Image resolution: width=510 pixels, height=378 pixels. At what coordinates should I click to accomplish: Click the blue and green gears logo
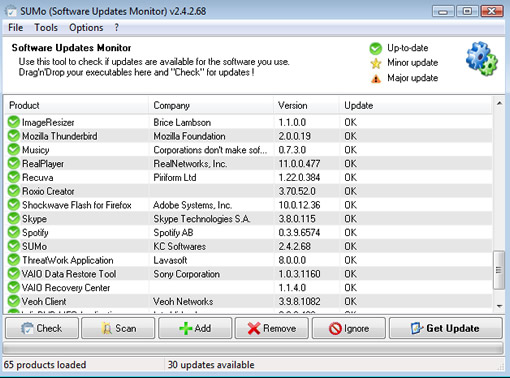click(x=482, y=59)
